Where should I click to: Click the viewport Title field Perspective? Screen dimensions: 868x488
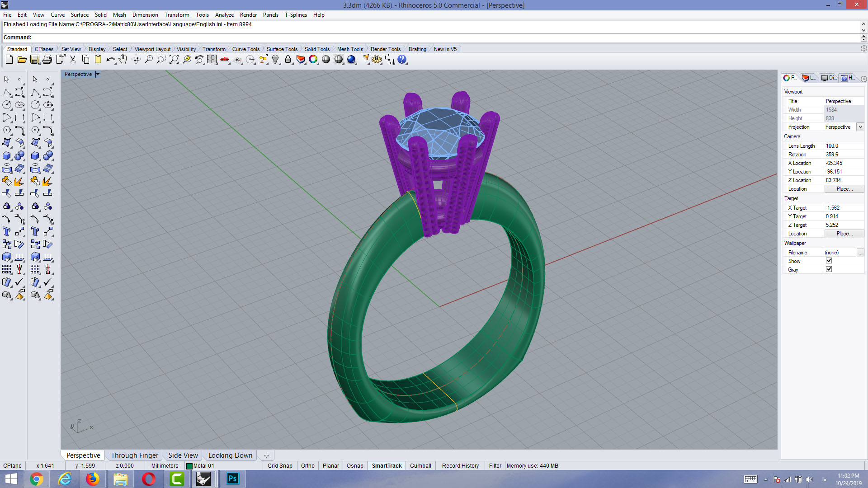click(x=844, y=101)
